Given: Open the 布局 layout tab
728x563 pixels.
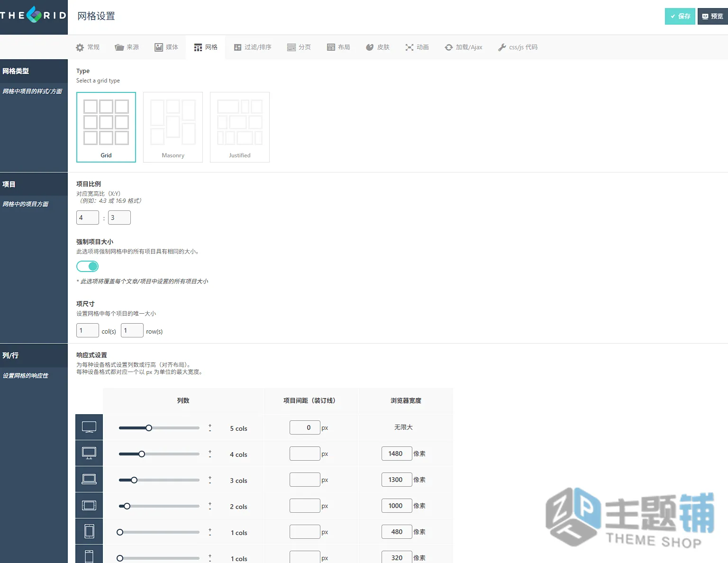Looking at the screenshot, I should click(x=338, y=47).
